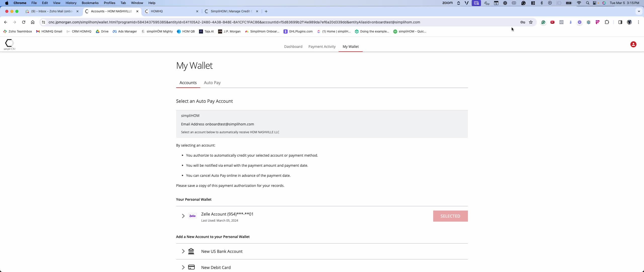The image size is (644, 272).
Task: Click the simpliHOM logo
Action: coord(10,44)
